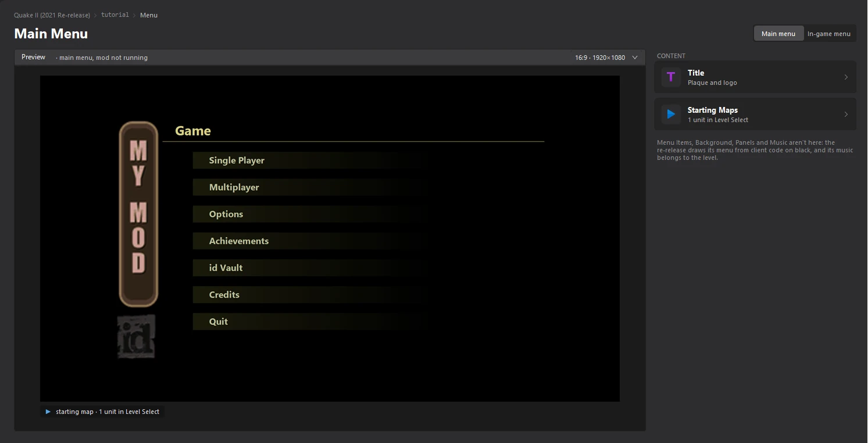Open the tutorial breadcrumb

pyautogui.click(x=115, y=15)
